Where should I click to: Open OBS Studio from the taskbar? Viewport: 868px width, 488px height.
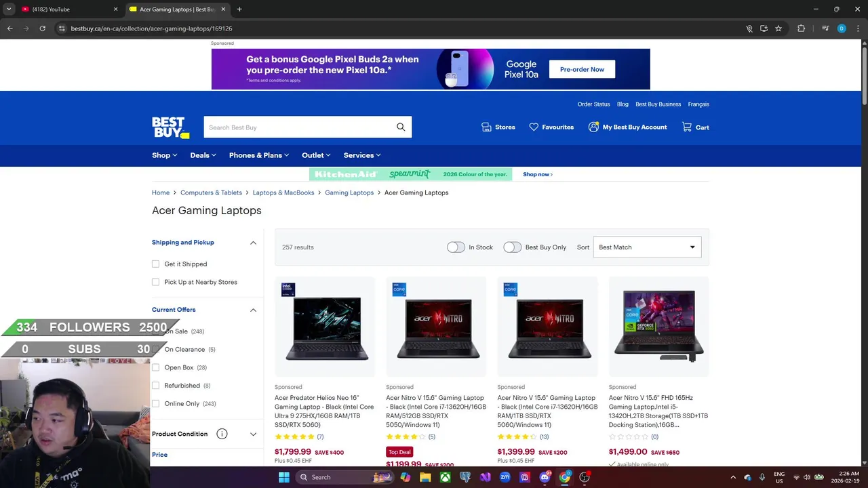585,477
